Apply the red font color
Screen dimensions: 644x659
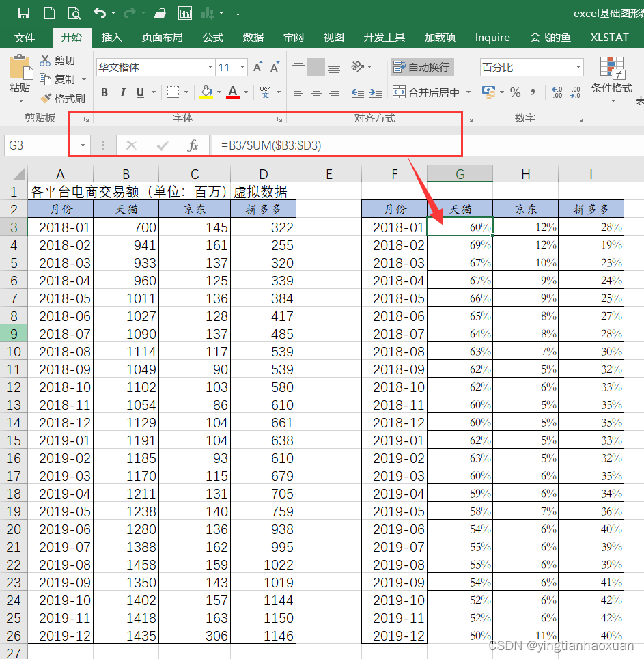click(x=233, y=92)
